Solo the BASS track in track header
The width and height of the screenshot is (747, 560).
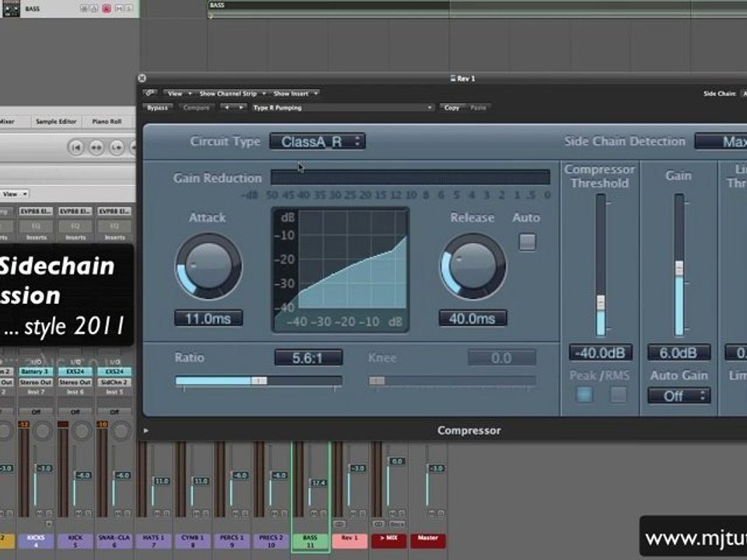128,9
